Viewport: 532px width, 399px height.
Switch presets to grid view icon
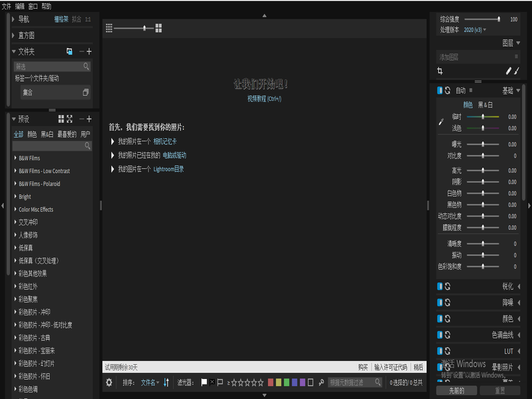tap(61, 119)
